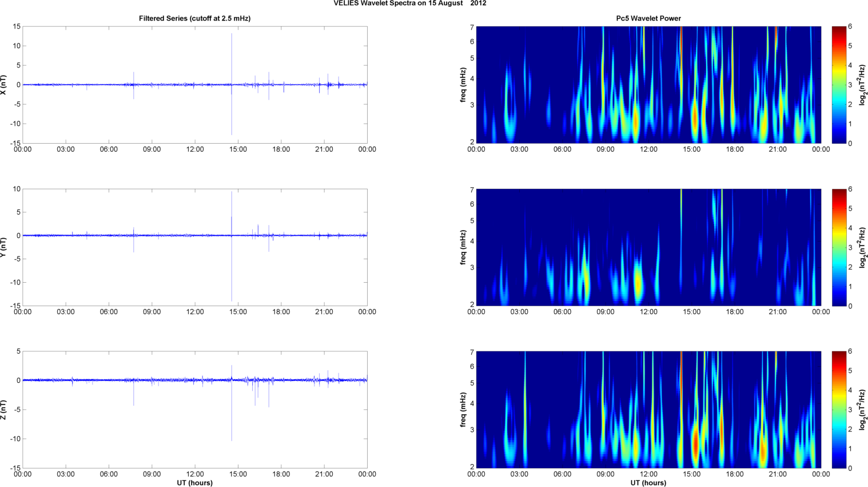Click 'freq (mHz)' label of top wavelet plot
The height and width of the screenshot is (487, 868).
tap(463, 85)
